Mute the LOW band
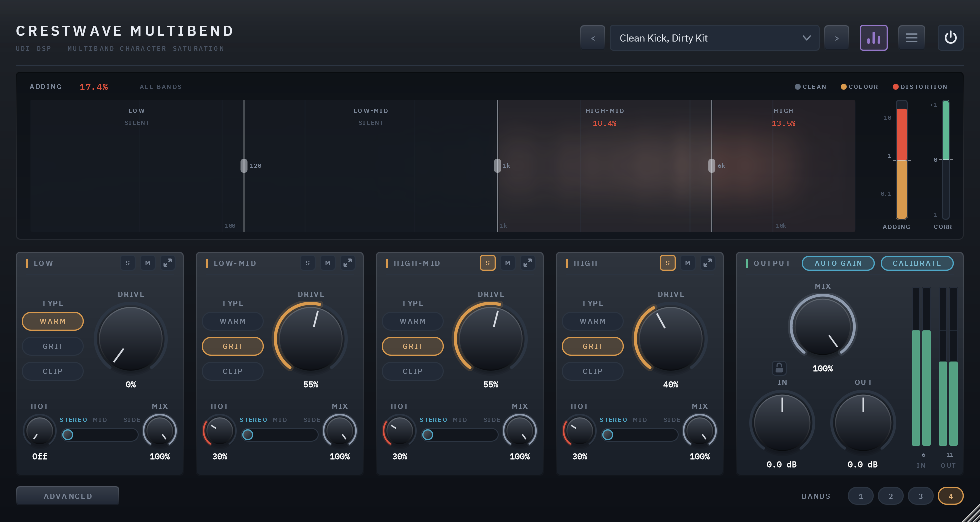The width and height of the screenshot is (980, 522). pos(148,263)
